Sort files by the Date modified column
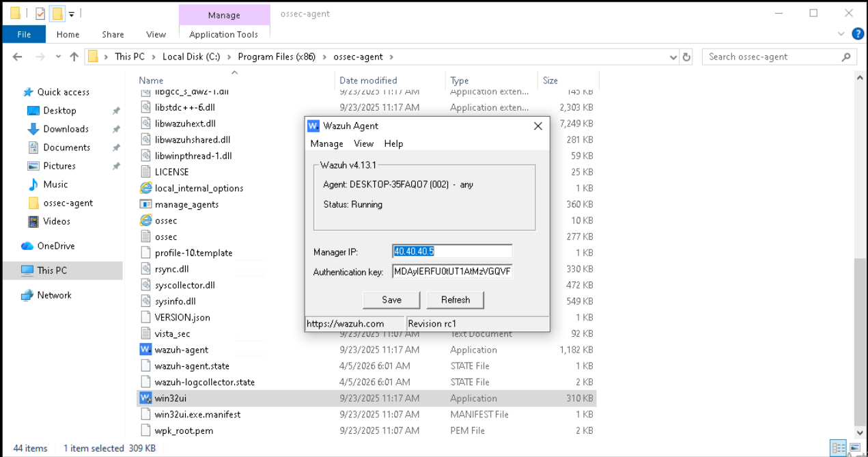Viewport: 868px width, 457px height. tap(368, 81)
